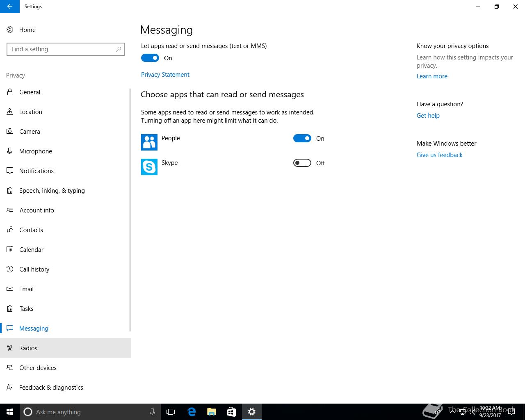Image resolution: width=525 pixels, height=420 pixels.
Task: Launch the Store from the taskbar
Action: click(231, 412)
